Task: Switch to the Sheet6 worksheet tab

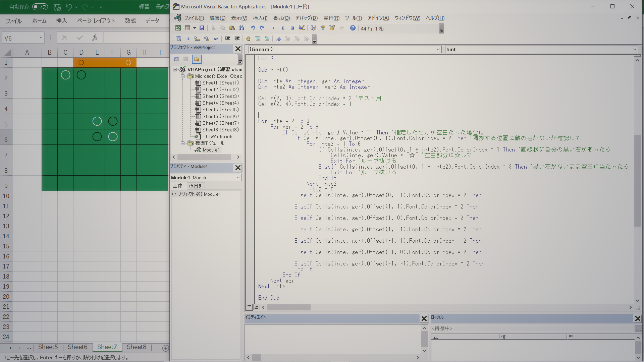Action: point(77,347)
